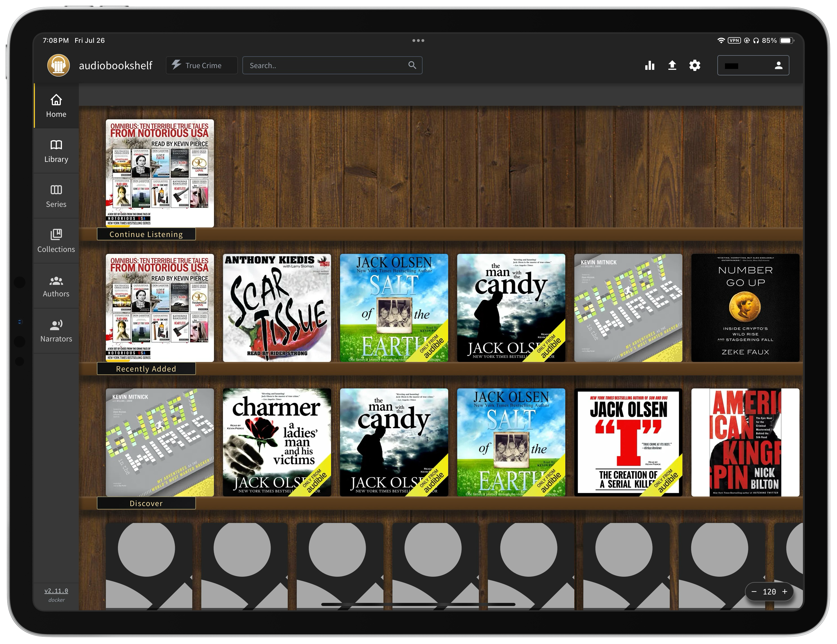This screenshot has width=837, height=644.
Task: Open Charmer audiobook cover
Action: click(277, 442)
